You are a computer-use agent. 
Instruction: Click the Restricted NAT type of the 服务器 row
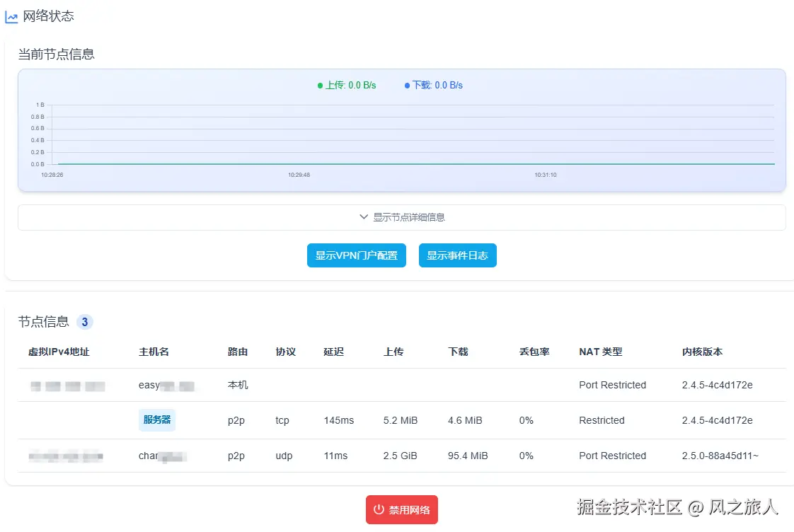[602, 421]
